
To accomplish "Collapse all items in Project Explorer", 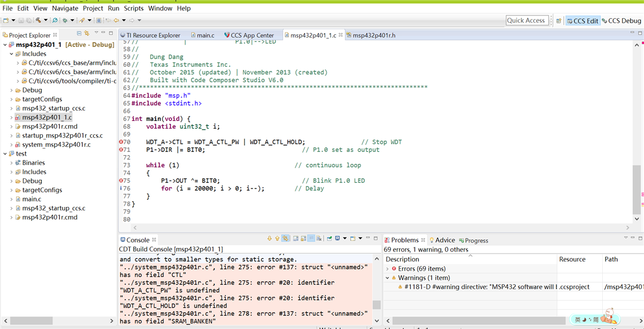I will coord(79,33).
